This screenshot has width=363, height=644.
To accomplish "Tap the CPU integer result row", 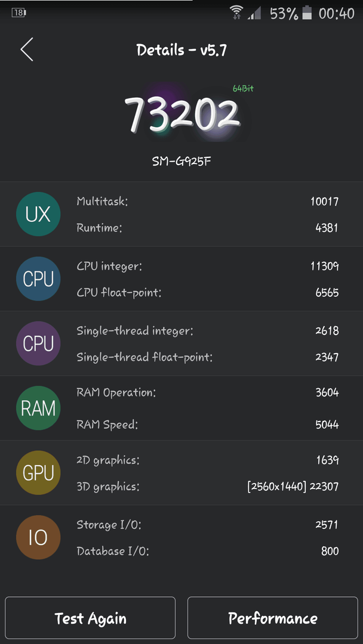I will pos(208,266).
